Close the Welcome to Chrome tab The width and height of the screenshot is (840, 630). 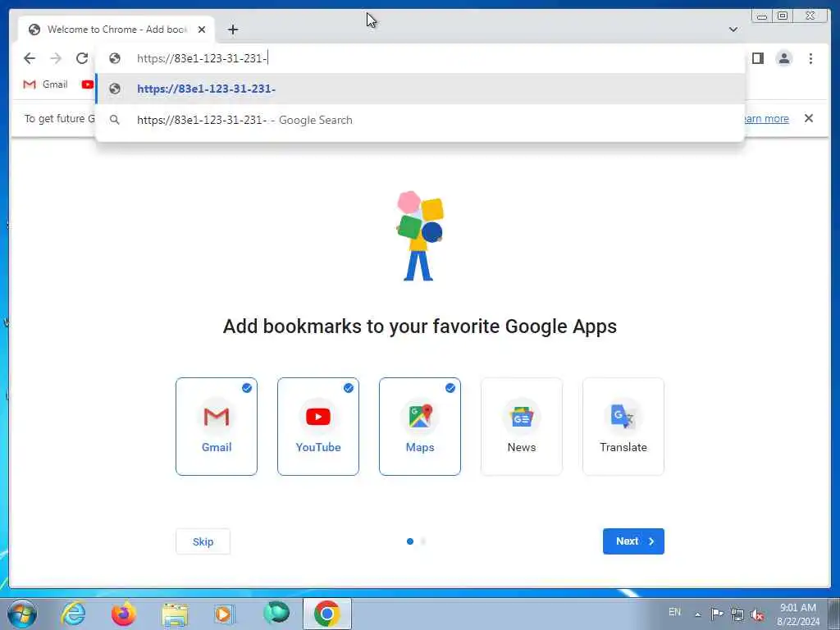(202, 30)
